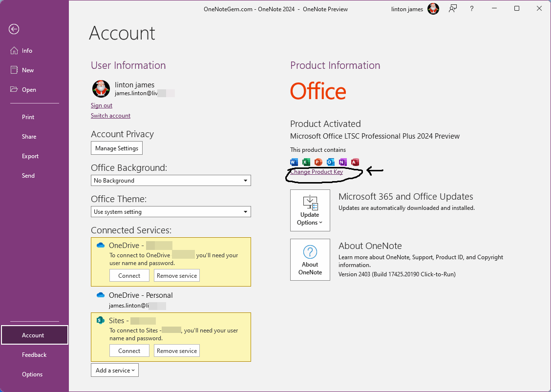Click the question mark help icon
Image resolution: width=551 pixels, height=392 pixels.
[x=471, y=9]
